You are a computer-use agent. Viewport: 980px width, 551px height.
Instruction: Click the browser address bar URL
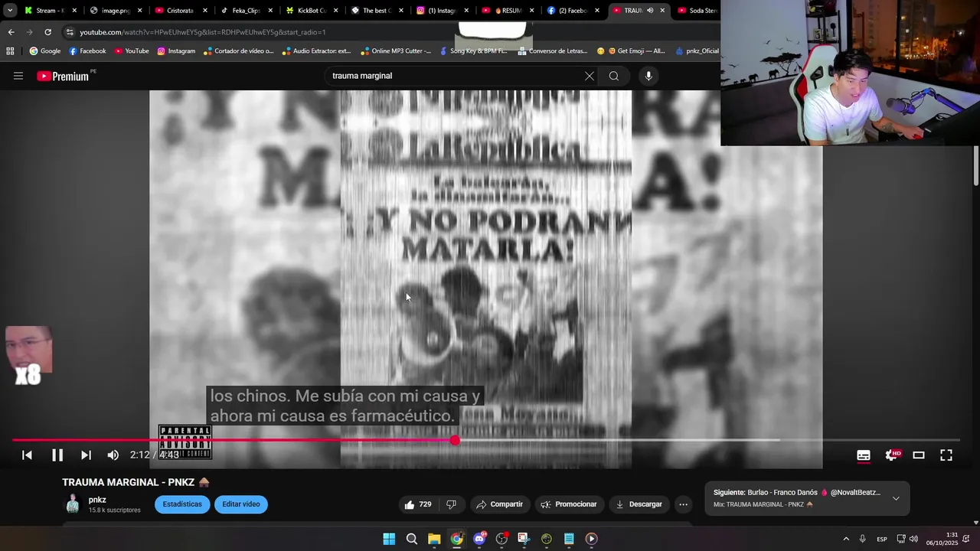pyautogui.click(x=203, y=32)
